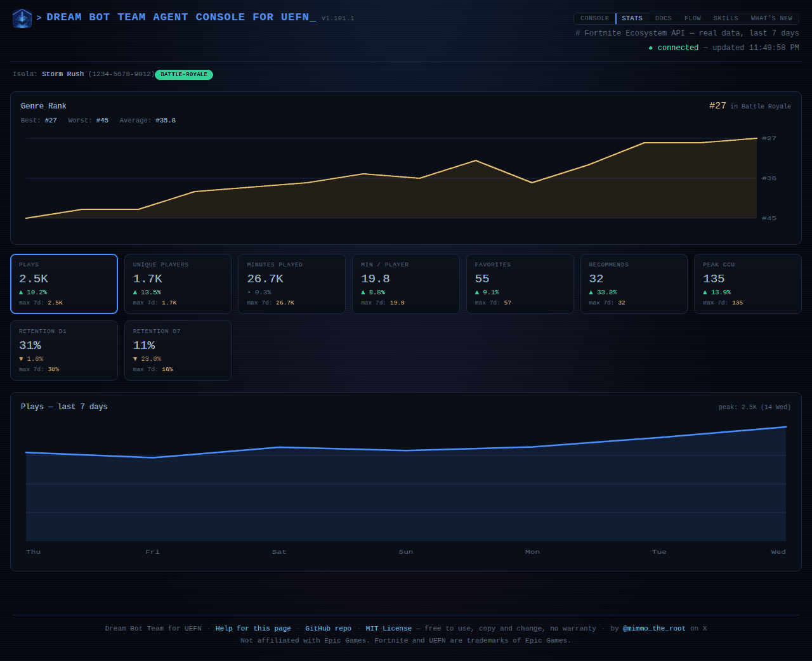Select the Plays stat card showing 2.5K
The height and width of the screenshot is (661, 812).
click(x=64, y=284)
